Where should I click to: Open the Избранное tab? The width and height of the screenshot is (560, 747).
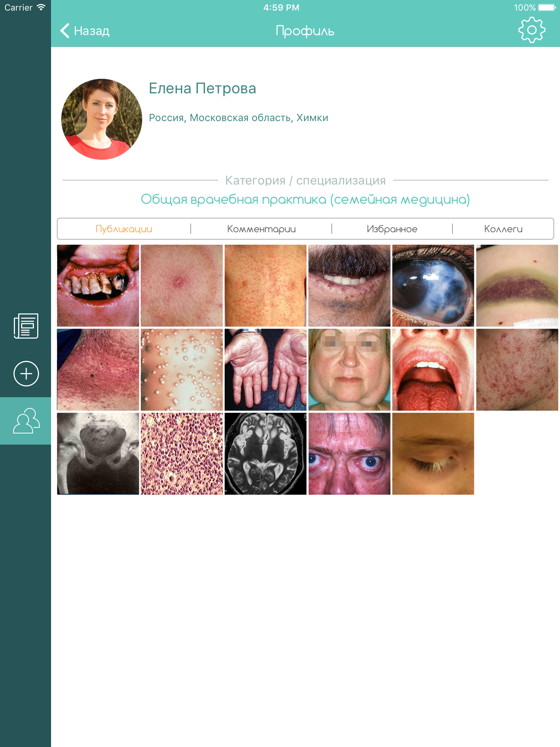click(x=392, y=229)
